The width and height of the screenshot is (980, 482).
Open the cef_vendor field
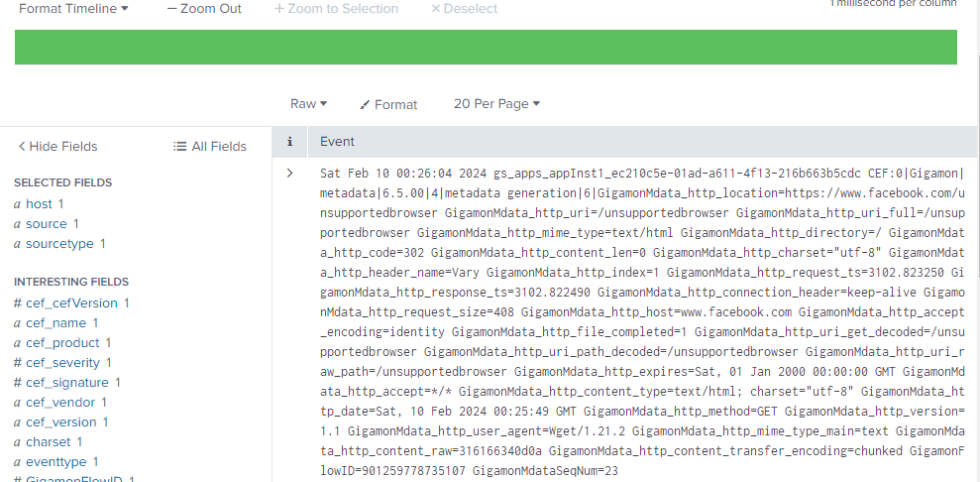click(60, 403)
